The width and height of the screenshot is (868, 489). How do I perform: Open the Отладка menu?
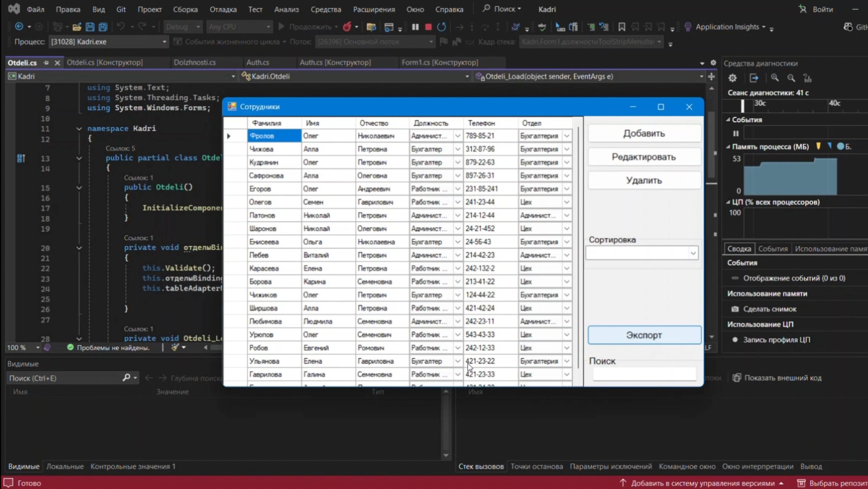coord(223,9)
